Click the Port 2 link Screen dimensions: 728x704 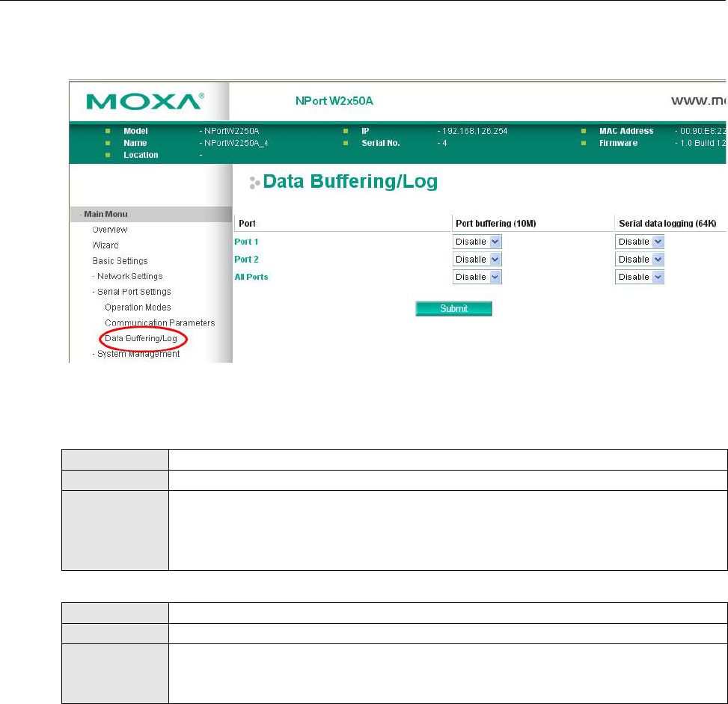pyautogui.click(x=246, y=259)
